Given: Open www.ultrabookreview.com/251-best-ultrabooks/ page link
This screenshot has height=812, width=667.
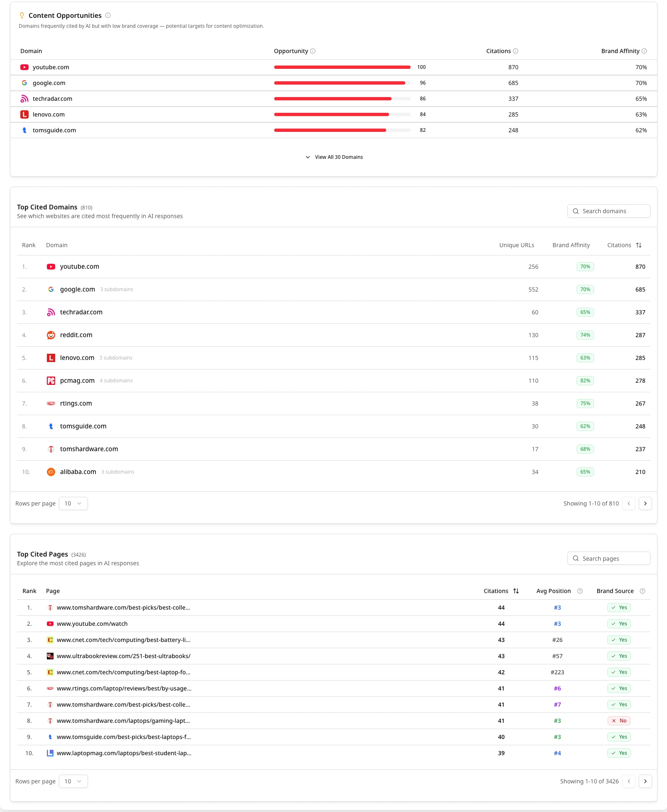Looking at the screenshot, I should 124,656.
